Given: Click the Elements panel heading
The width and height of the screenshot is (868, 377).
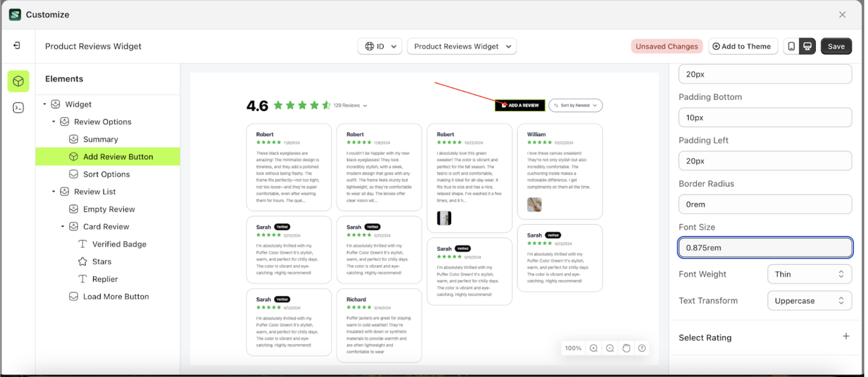Looking at the screenshot, I should point(64,79).
